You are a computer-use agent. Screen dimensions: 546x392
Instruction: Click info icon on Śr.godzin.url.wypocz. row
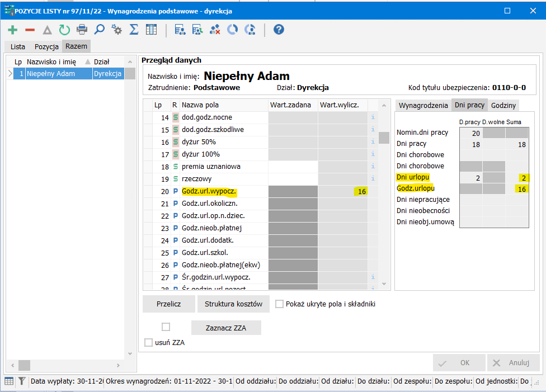(x=373, y=277)
